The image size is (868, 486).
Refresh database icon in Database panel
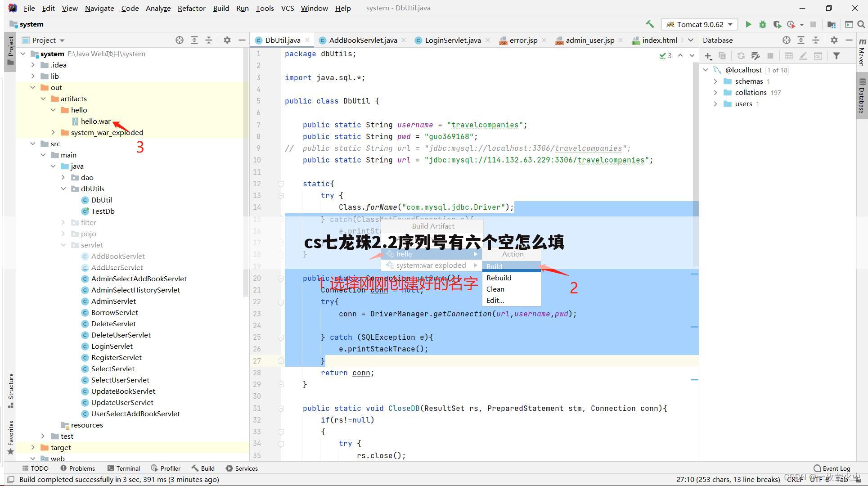click(x=741, y=56)
